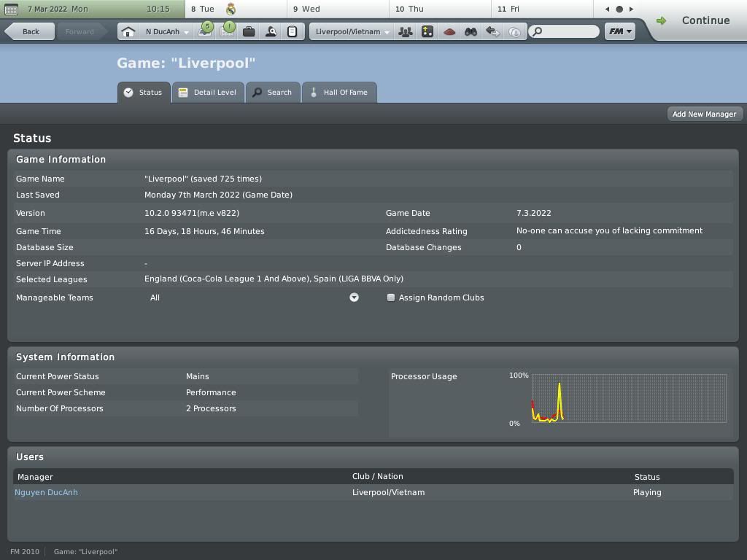Click the Add New Manager button
The width and height of the screenshot is (747, 560).
click(704, 114)
